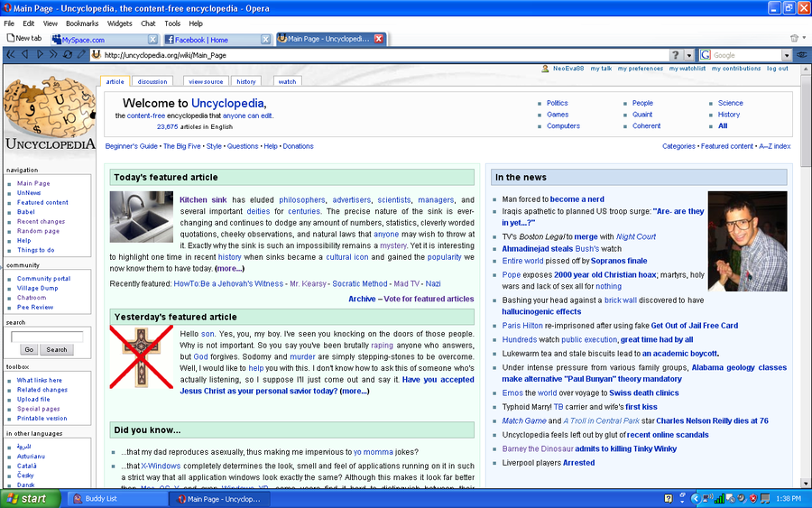The image size is (812, 508).
Task: Open the Kitchen sink article link
Action: click(x=203, y=200)
